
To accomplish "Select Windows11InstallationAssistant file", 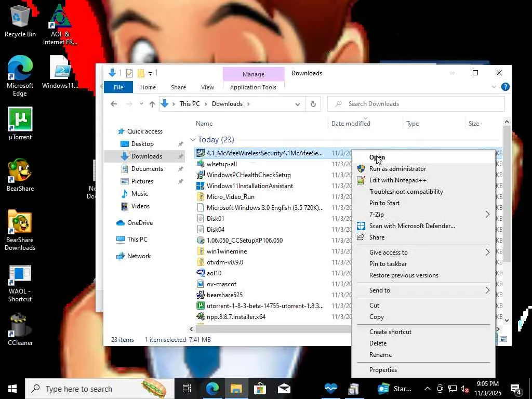I will 245,186.
